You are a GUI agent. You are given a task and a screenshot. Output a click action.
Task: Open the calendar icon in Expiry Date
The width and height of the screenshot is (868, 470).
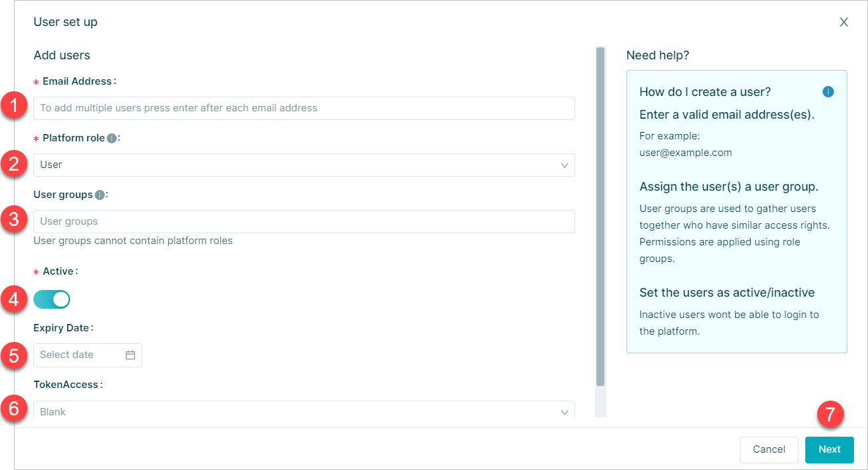[x=131, y=355]
